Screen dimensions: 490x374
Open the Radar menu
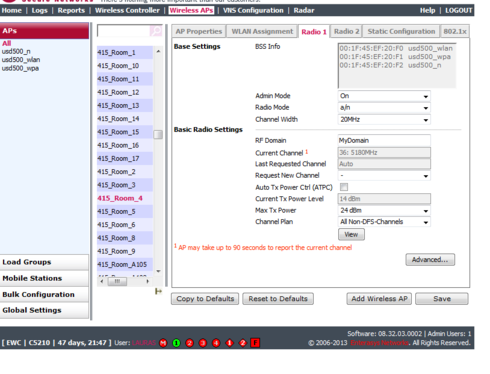pos(304,10)
